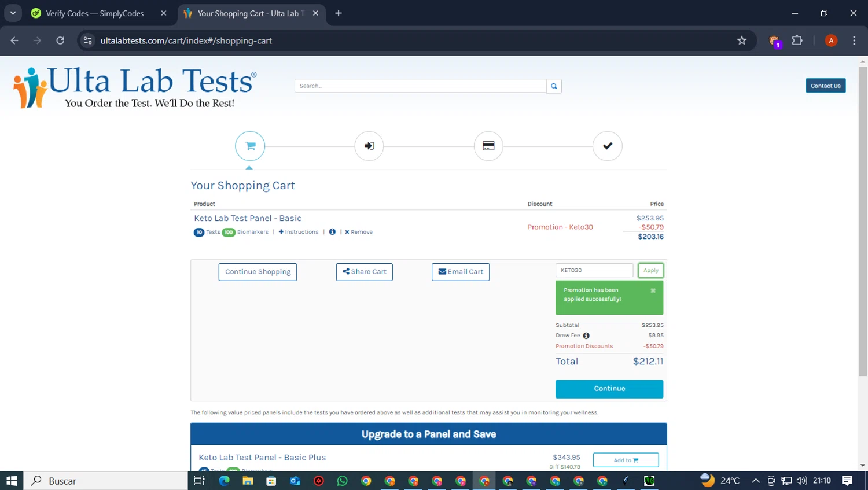This screenshot has width=868, height=490.
Task: Open the tab search dropdown arrow
Action: coord(13,13)
